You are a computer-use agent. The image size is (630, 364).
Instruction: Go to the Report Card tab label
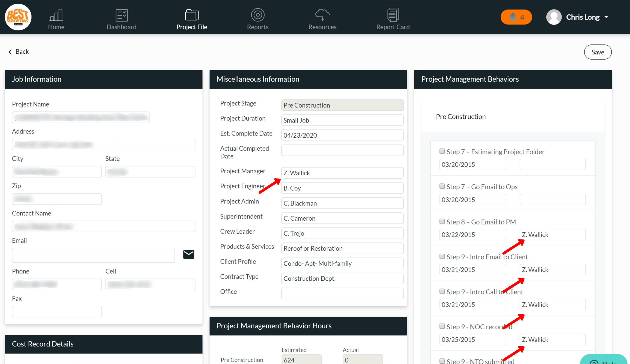[x=393, y=27]
